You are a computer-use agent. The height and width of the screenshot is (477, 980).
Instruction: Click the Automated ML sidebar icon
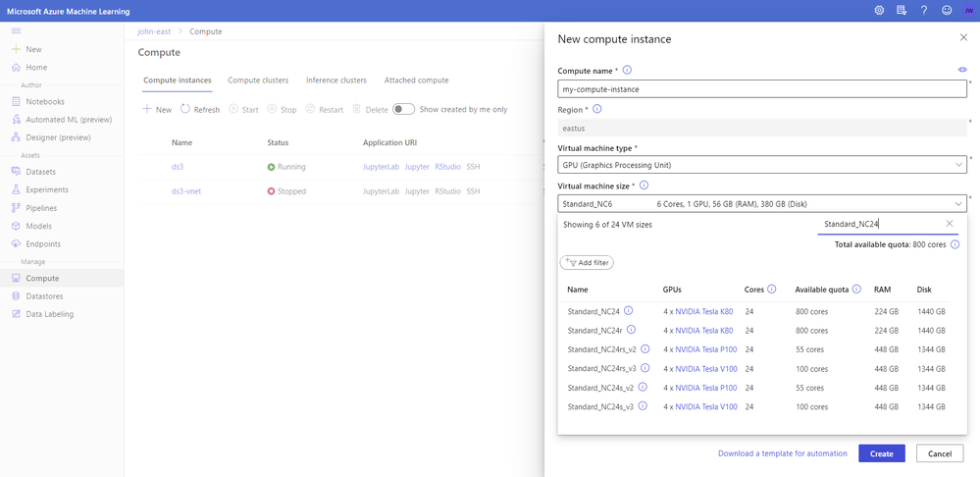point(17,120)
